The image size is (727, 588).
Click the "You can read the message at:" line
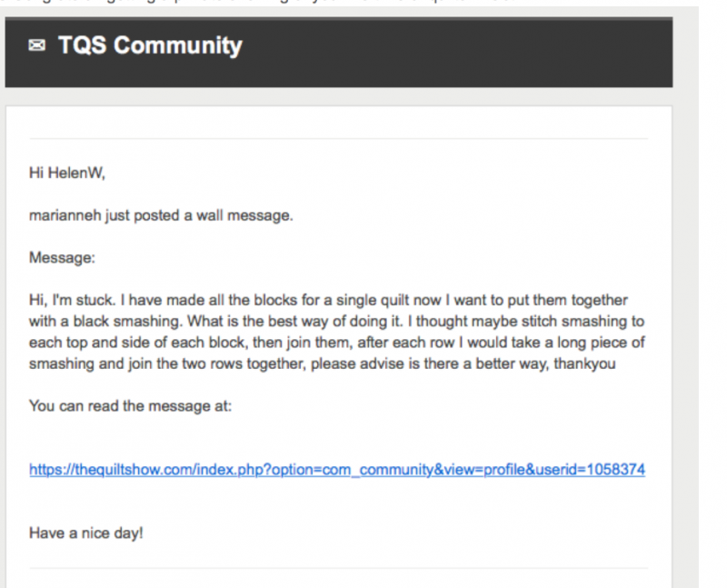[131, 405]
